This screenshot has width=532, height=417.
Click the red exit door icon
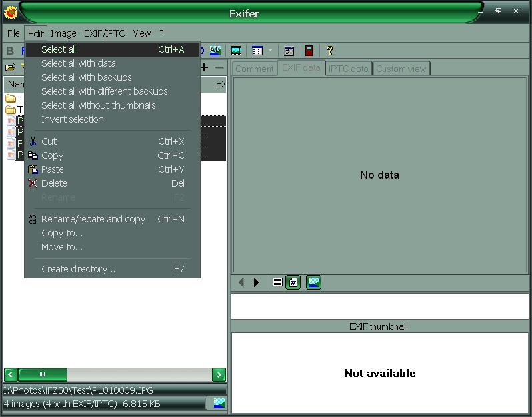pyautogui.click(x=309, y=51)
